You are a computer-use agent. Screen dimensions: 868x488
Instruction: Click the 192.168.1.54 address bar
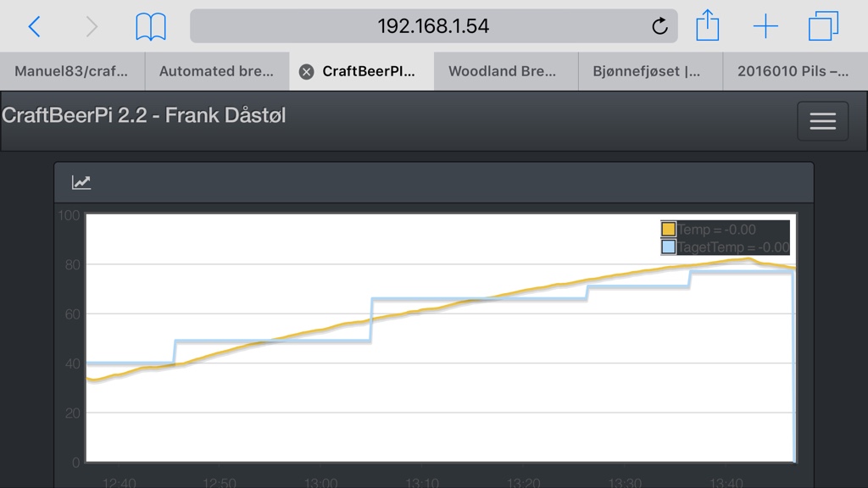coord(432,26)
